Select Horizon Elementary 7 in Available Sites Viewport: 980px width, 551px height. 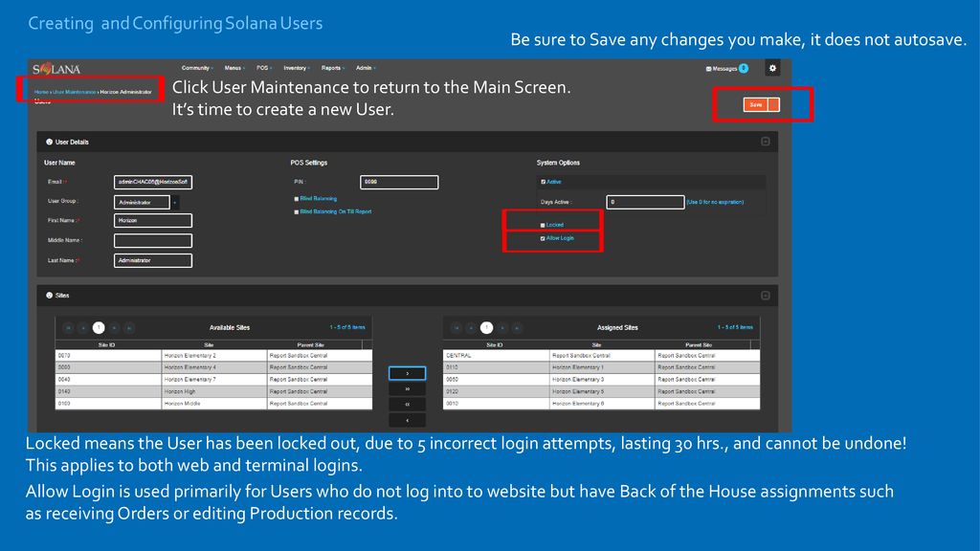[213, 379]
